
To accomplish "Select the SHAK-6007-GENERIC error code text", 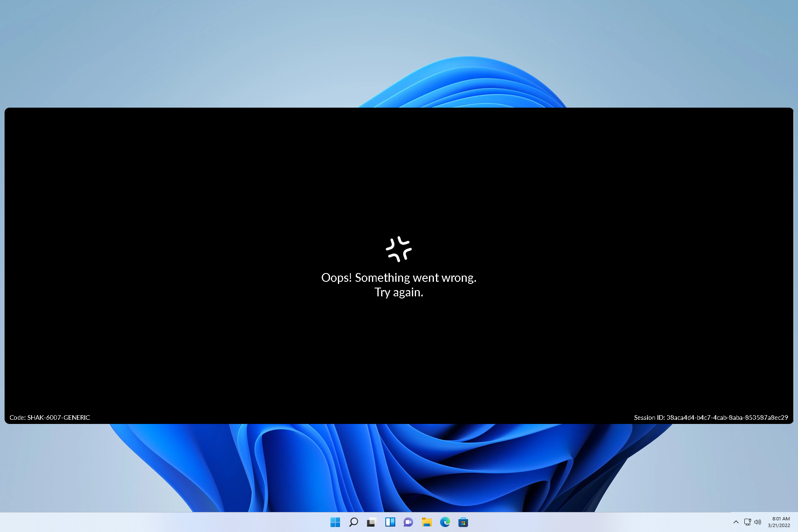I will (x=59, y=417).
